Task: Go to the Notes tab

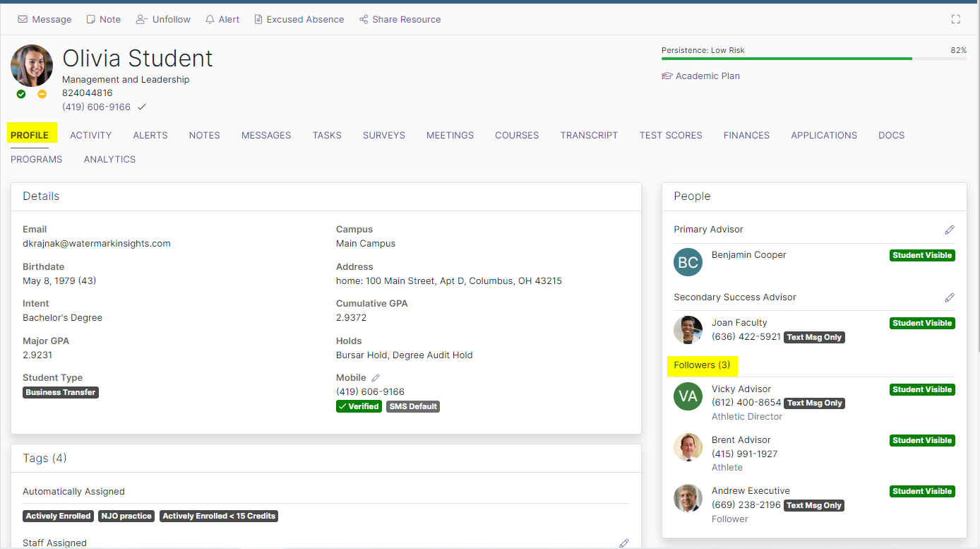Action: point(205,135)
